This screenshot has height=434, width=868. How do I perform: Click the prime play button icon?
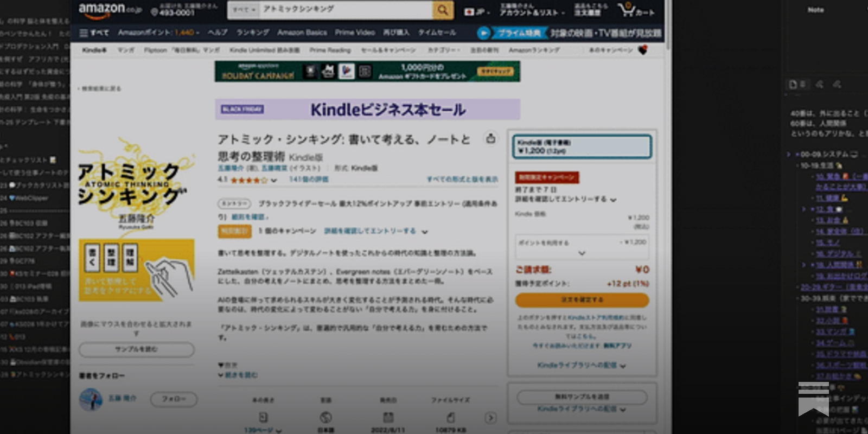[483, 33]
